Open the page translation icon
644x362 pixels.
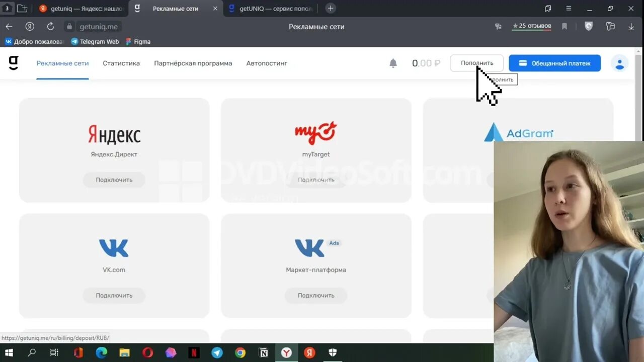tap(498, 27)
